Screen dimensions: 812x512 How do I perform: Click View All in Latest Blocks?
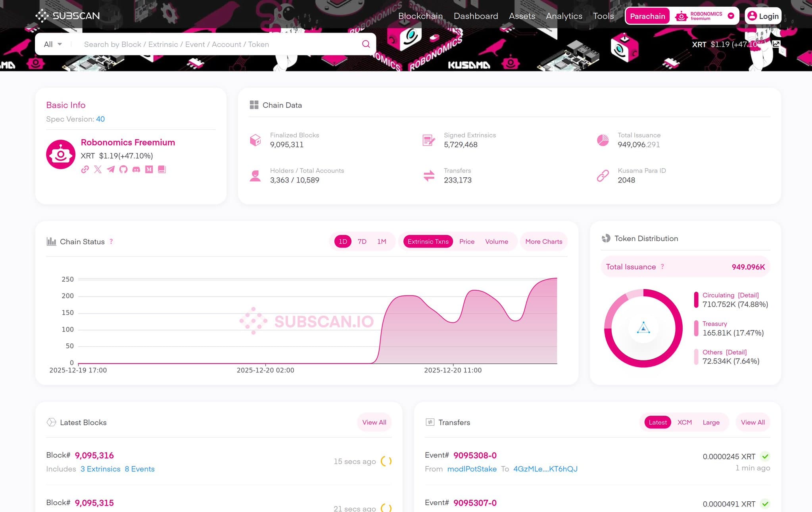pos(374,422)
